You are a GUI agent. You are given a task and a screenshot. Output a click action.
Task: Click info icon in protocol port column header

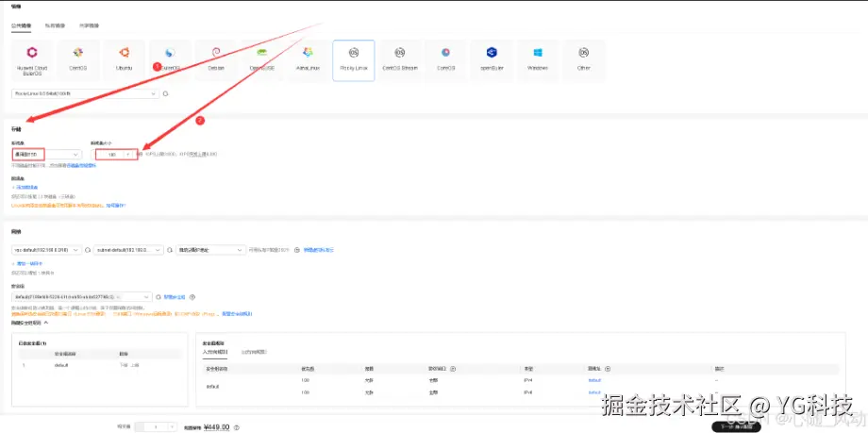point(453,369)
